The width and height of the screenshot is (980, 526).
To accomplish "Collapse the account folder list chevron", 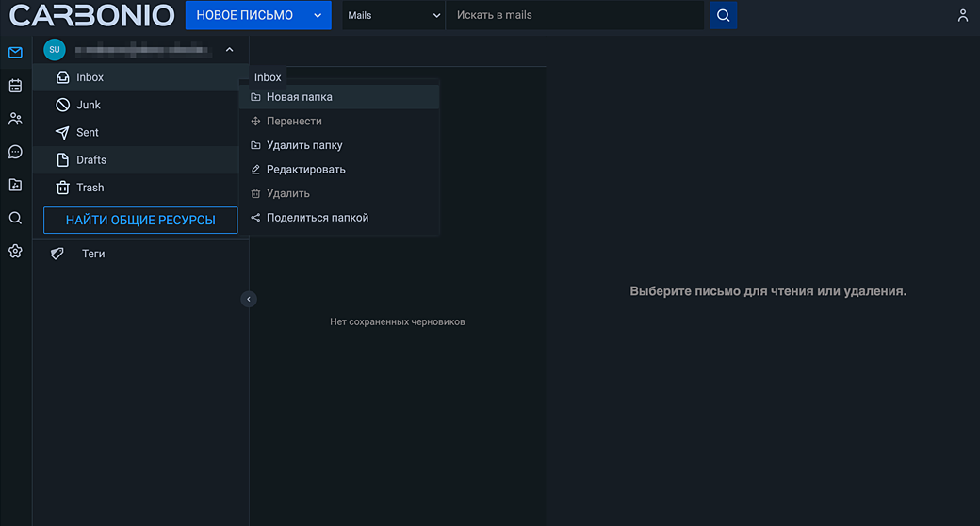I will point(229,49).
